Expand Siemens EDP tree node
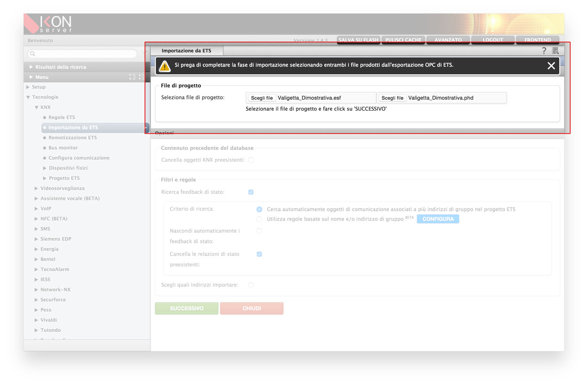The width and height of the screenshot is (588, 385). (x=36, y=239)
